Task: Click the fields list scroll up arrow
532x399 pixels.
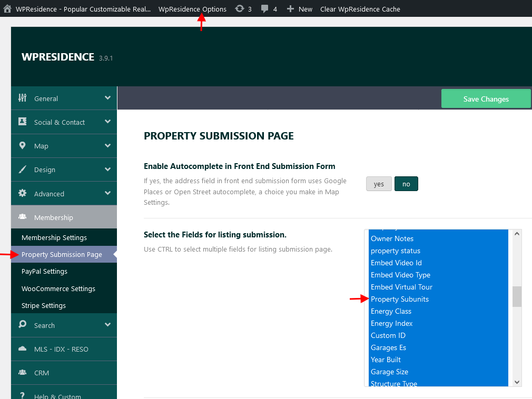Action: 517,234
